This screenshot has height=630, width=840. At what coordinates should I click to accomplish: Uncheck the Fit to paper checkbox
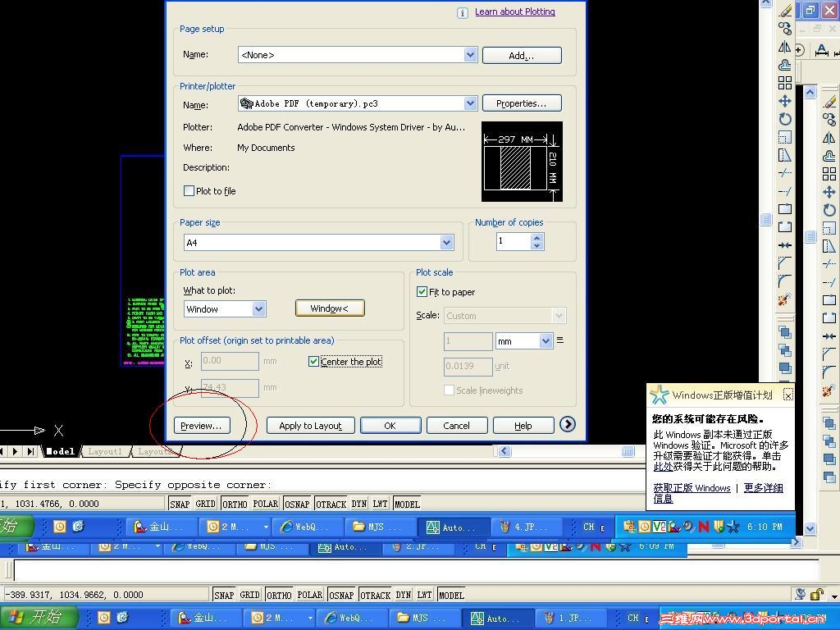coord(422,292)
